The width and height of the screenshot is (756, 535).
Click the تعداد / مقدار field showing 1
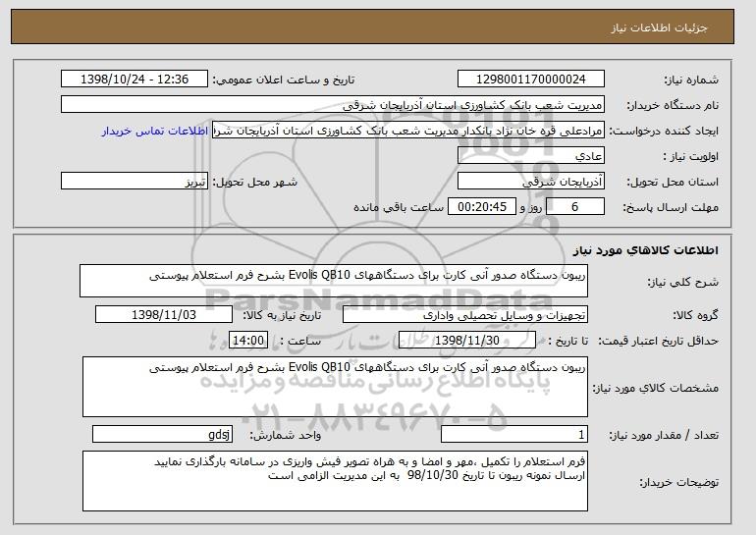point(514,434)
